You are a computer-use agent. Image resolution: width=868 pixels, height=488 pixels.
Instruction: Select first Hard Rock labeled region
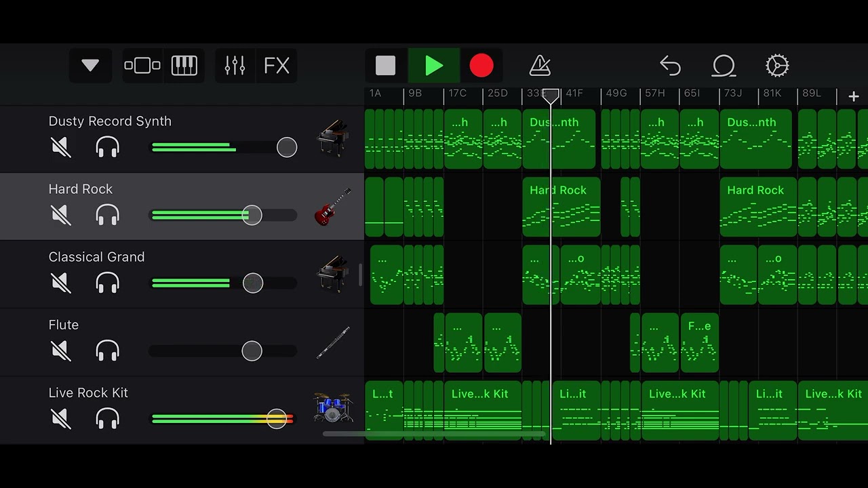561,207
